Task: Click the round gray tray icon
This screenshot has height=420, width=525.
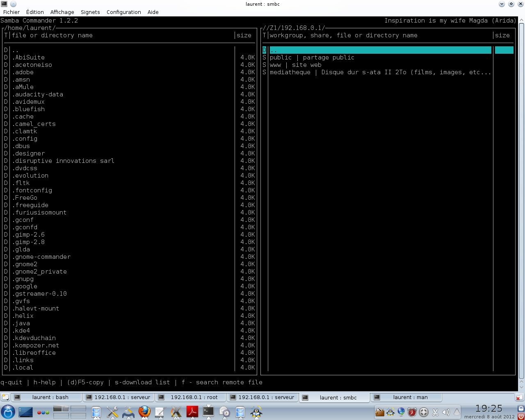Action: coord(424,412)
